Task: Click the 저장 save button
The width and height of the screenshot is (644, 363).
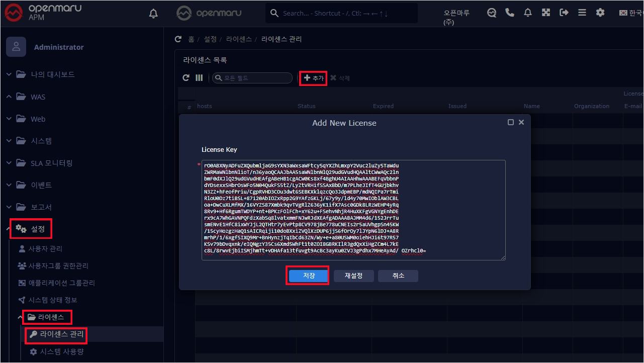Action: pyautogui.click(x=308, y=276)
